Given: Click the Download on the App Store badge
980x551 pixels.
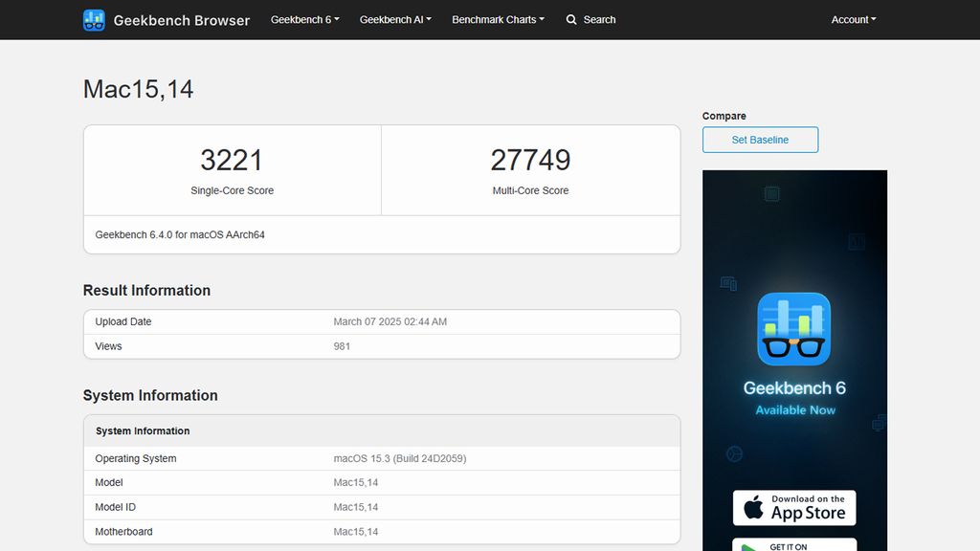Looking at the screenshot, I should (x=794, y=507).
